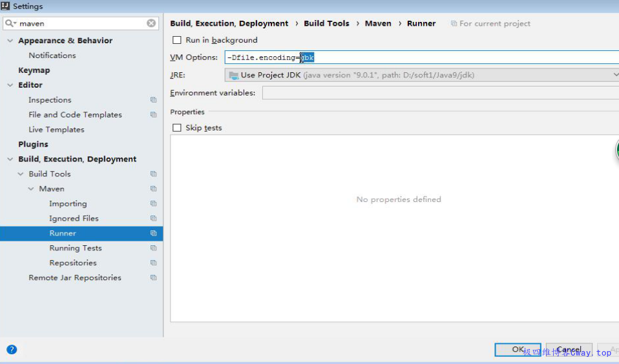
Task: Click the Cancel button
Action: coord(569,349)
